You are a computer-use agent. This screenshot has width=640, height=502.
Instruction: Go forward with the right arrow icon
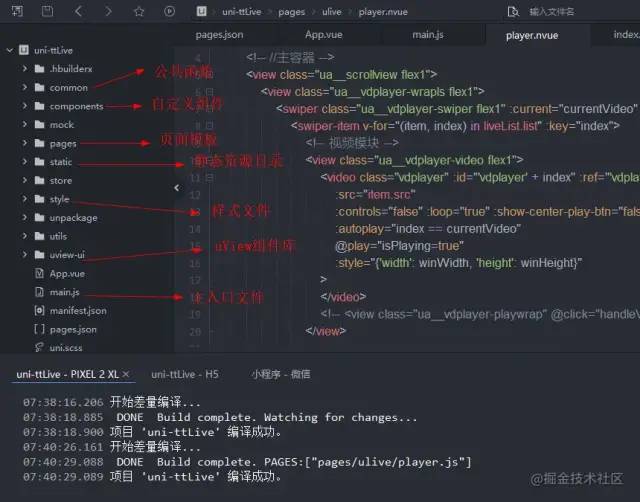(109, 11)
